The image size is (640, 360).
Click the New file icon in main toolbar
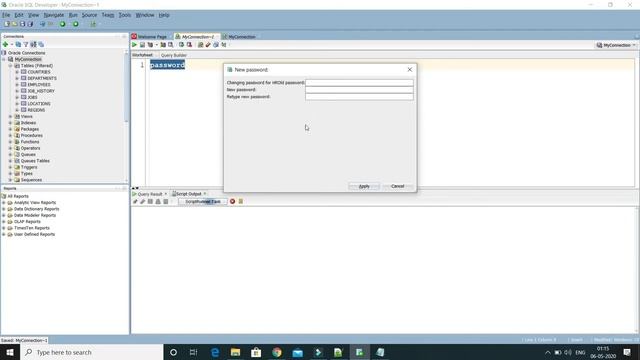(x=7, y=24)
